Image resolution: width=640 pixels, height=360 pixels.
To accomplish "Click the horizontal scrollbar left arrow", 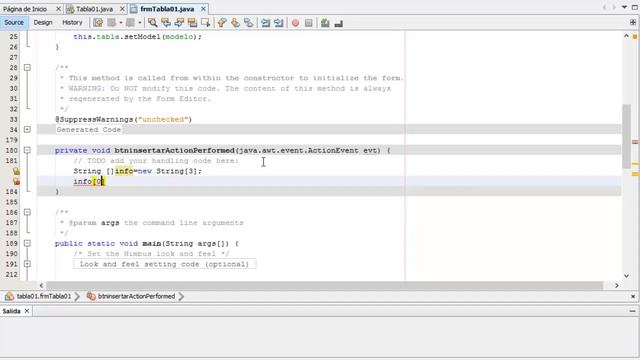I will tap(42, 285).
